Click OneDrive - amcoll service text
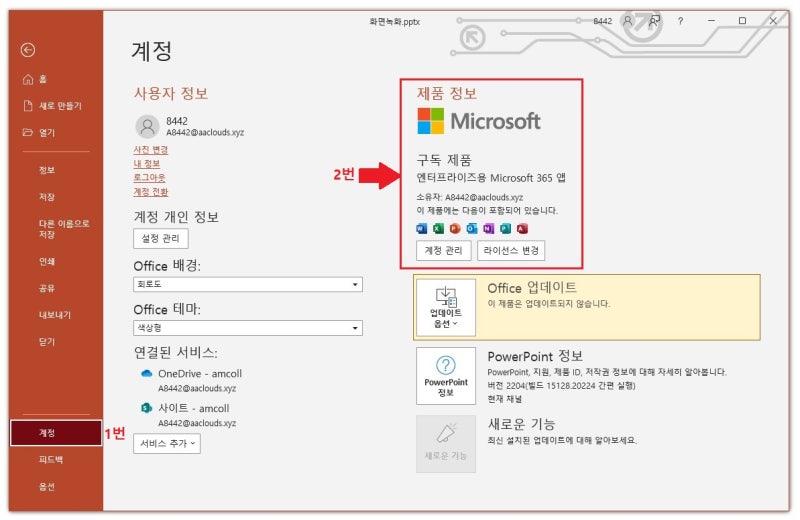 [x=200, y=374]
